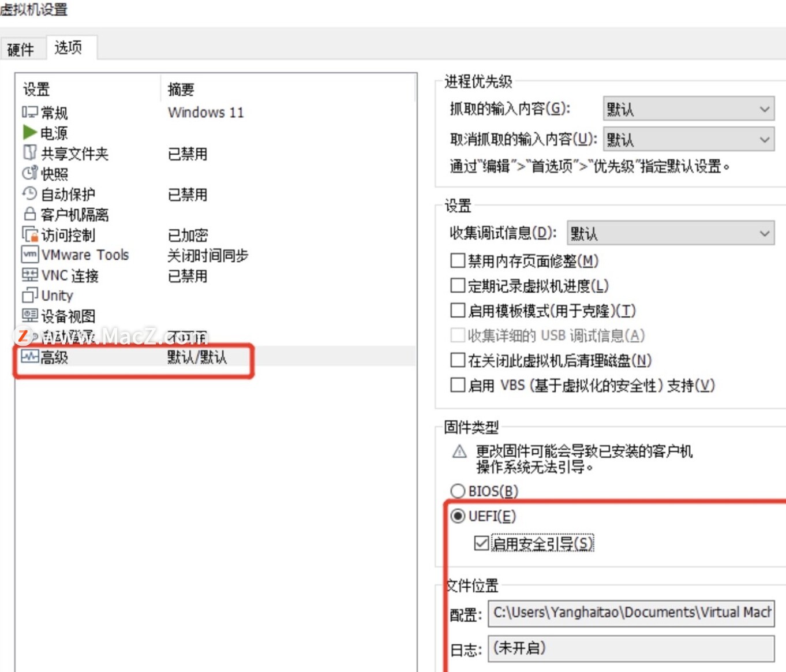Click the 默认/默认 summary value

tap(197, 357)
